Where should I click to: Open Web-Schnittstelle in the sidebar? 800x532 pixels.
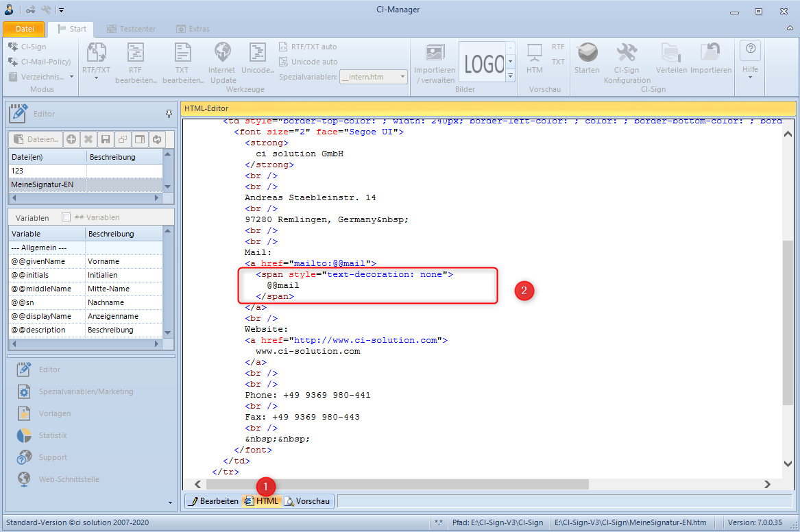click(x=67, y=479)
